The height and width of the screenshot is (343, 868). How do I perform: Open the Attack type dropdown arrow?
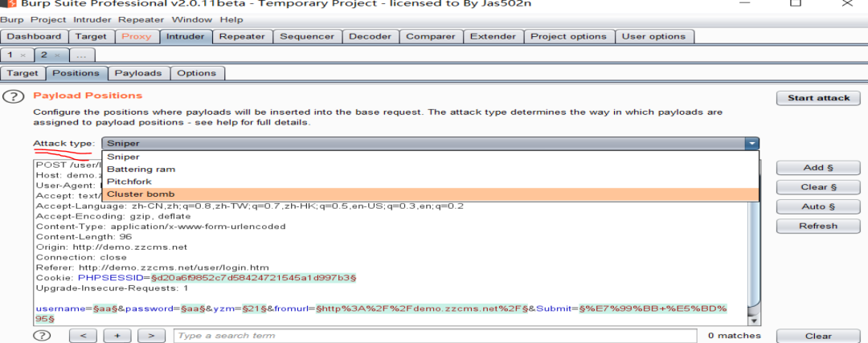click(x=751, y=144)
